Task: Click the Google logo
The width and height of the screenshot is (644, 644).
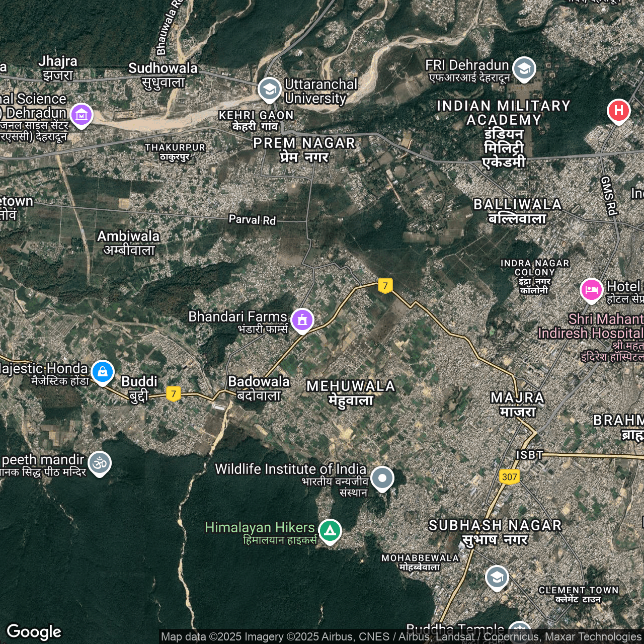Action: (x=34, y=631)
